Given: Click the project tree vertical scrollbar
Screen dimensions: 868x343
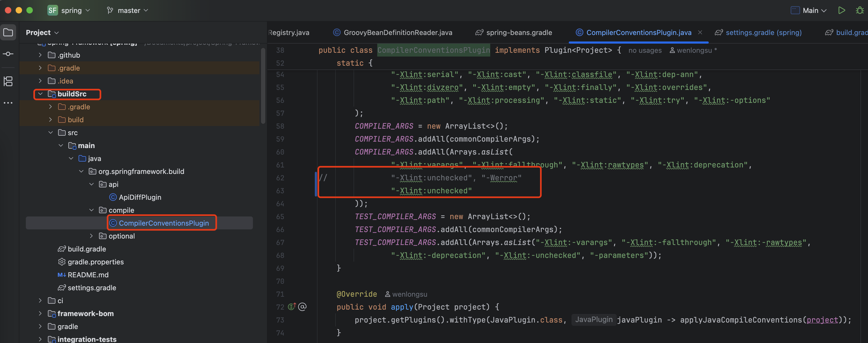Looking at the screenshot, I should coord(263,86).
